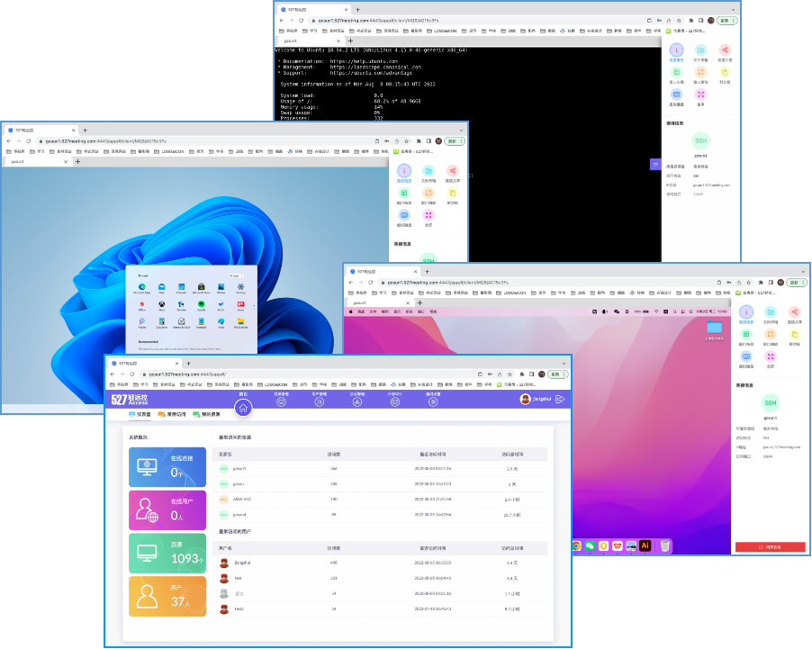This screenshot has height=649, width=812.
Task: Click orange window scaling icon in SSH terminal window
Action: tap(700, 73)
